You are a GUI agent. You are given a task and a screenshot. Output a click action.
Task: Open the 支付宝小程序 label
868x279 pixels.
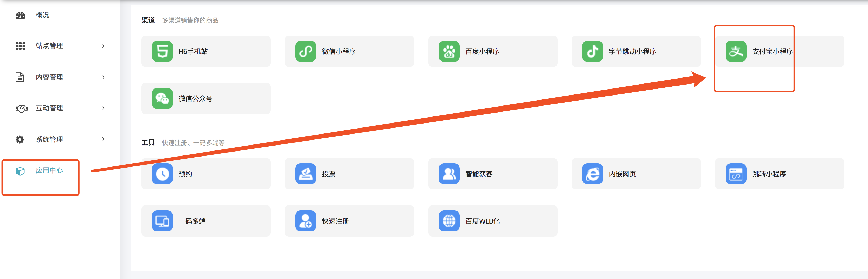click(772, 52)
